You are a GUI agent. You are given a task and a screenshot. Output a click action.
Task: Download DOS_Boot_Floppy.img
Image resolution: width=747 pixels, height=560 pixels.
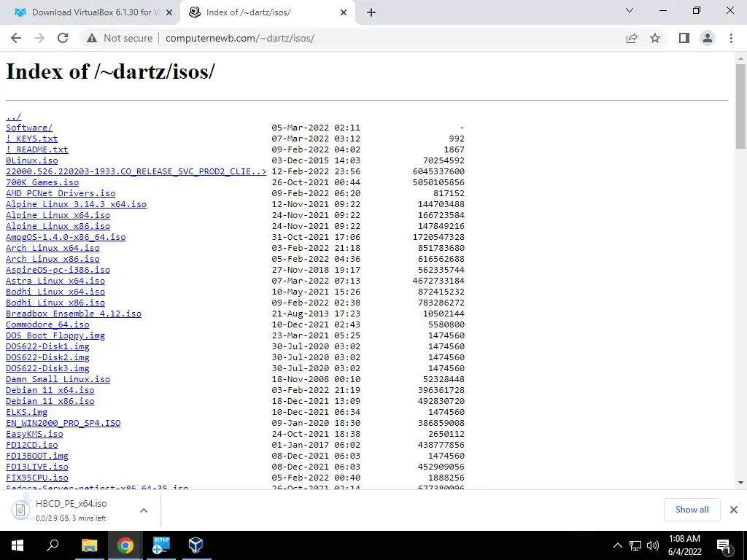(x=55, y=335)
